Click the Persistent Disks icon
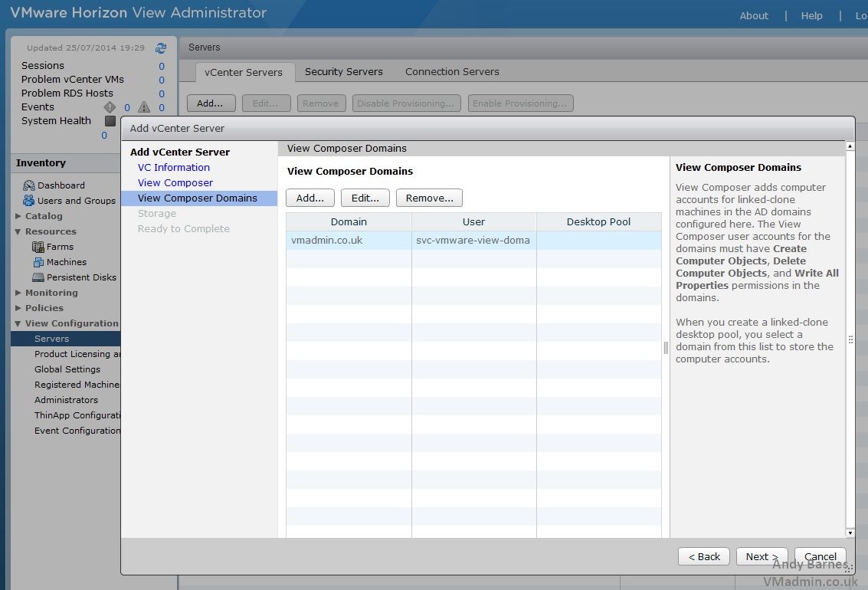The width and height of the screenshot is (868, 590). [38, 277]
